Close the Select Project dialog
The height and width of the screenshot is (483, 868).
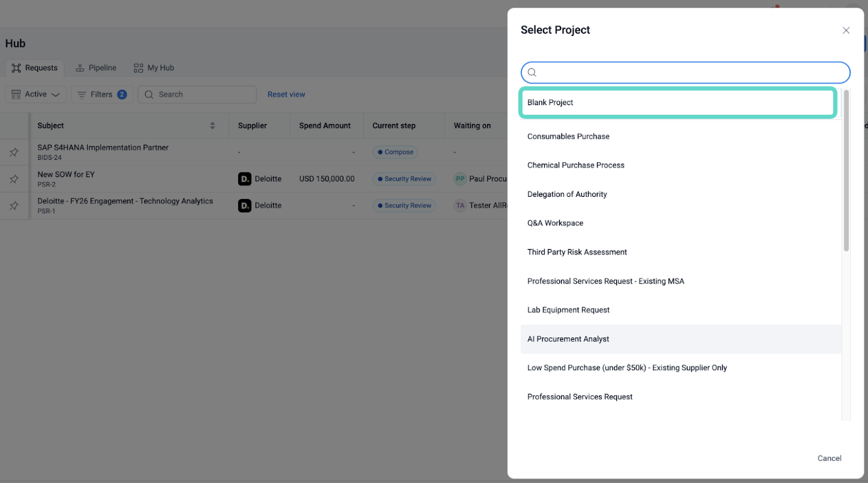pos(846,30)
